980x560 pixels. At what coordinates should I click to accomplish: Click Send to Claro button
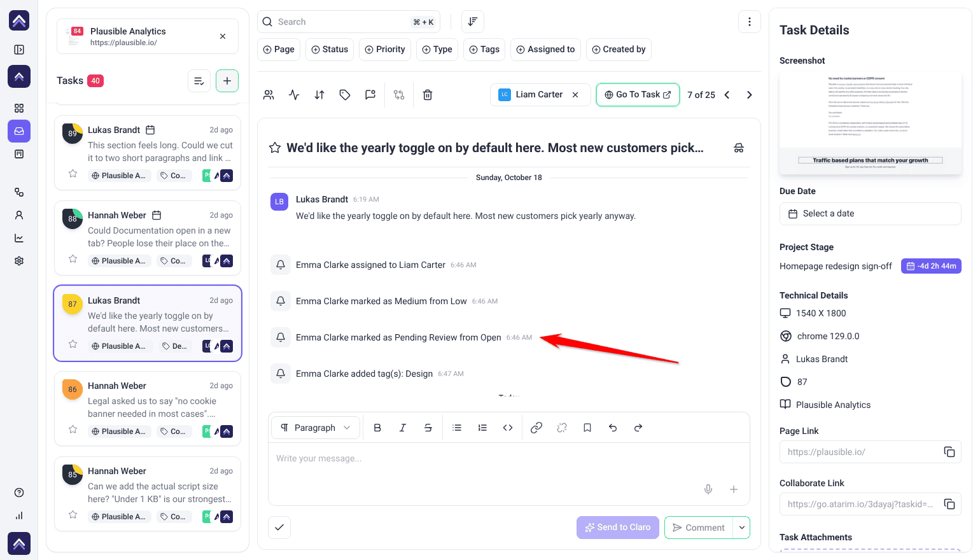[618, 528]
